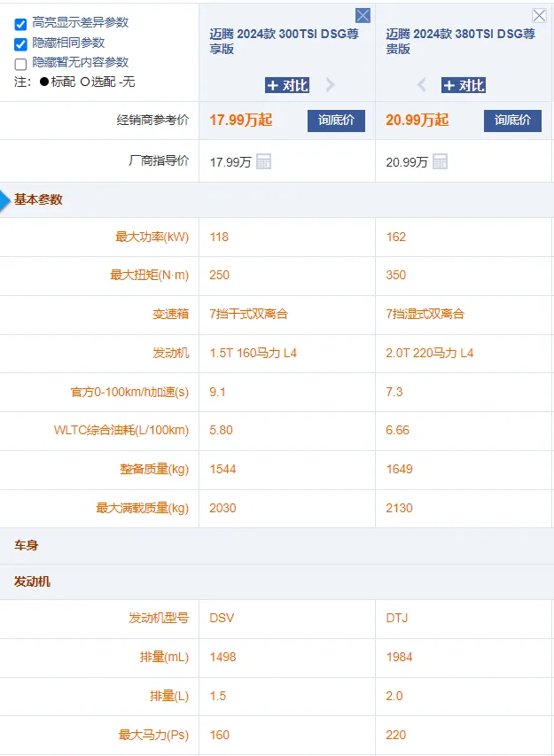
Task: Click 询底价 for the 17.99万 model
Action: coord(336,121)
